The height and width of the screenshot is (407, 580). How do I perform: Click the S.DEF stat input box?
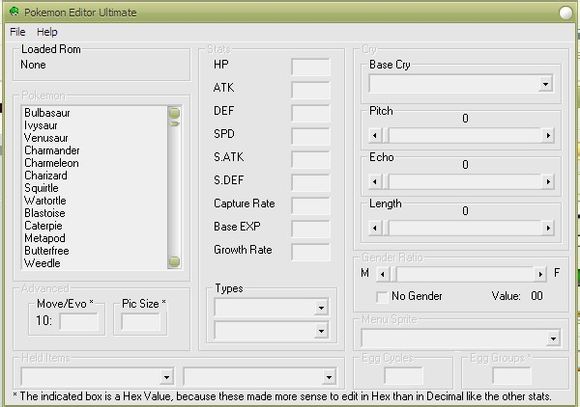[310, 182]
